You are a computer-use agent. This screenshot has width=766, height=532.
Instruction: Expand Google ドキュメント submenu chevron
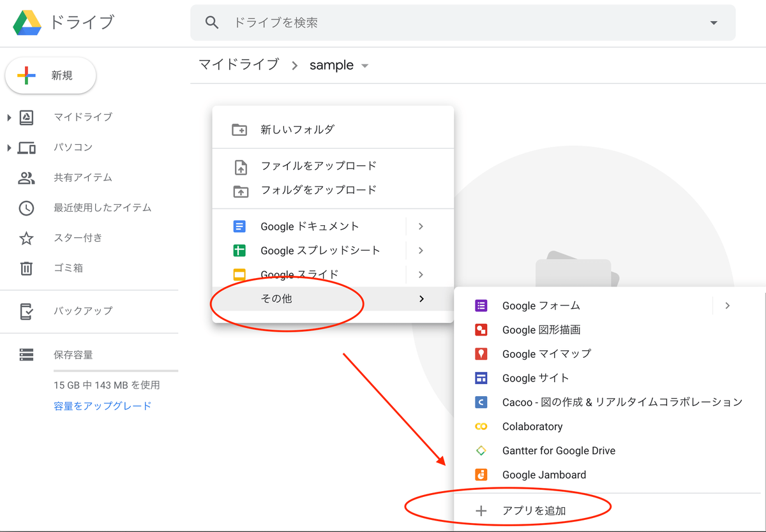[x=421, y=226]
